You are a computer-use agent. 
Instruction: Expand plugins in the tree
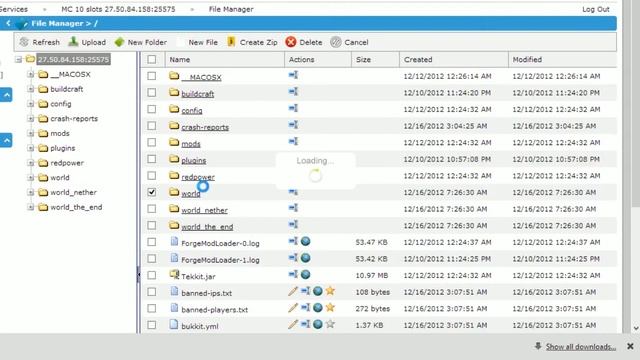(x=31, y=148)
